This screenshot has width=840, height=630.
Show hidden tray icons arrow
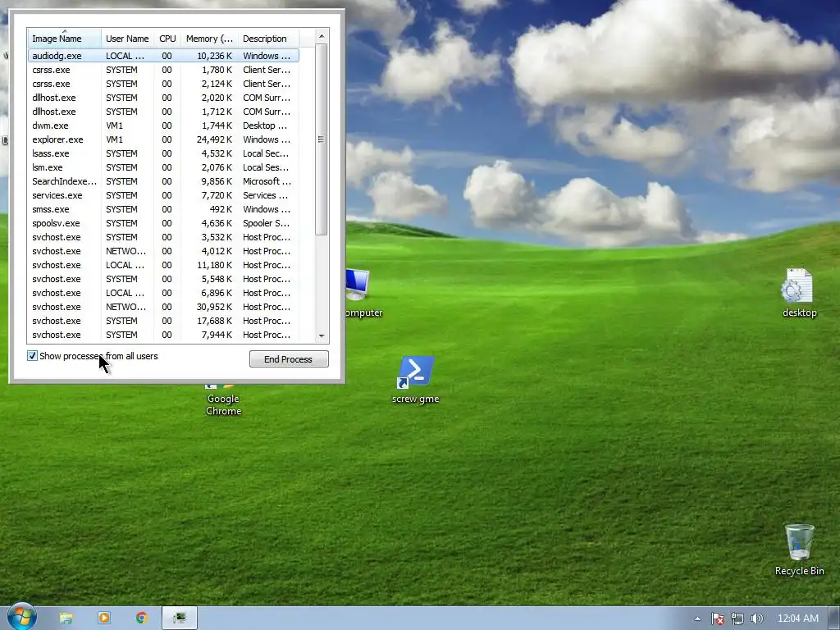(x=697, y=619)
